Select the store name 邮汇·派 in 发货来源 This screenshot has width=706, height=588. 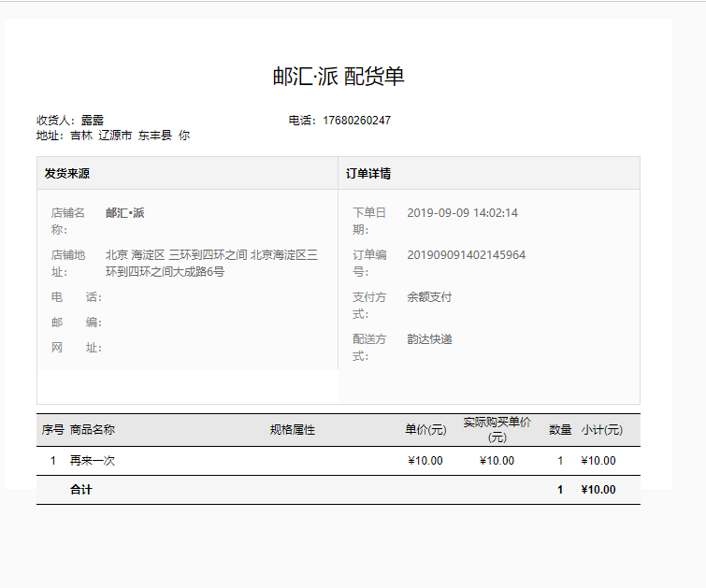(125, 213)
